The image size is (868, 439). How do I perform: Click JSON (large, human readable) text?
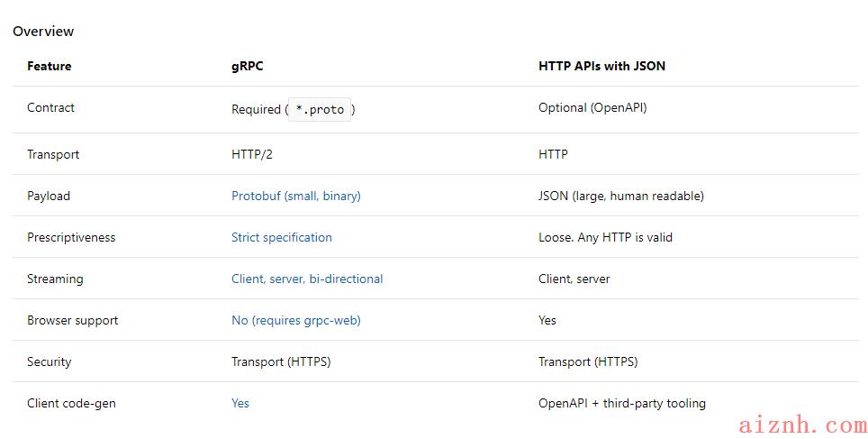[x=621, y=196]
